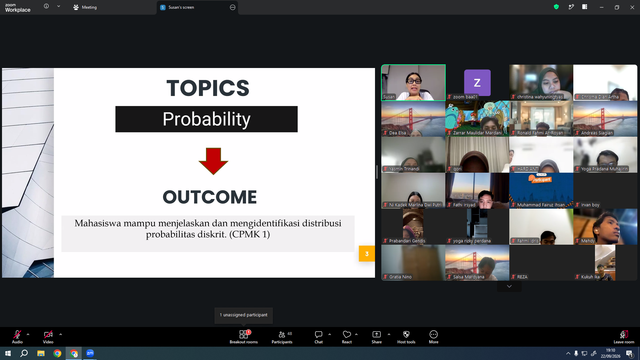Open Windows notification center icon
The height and width of the screenshot is (360, 640).
[630, 353]
